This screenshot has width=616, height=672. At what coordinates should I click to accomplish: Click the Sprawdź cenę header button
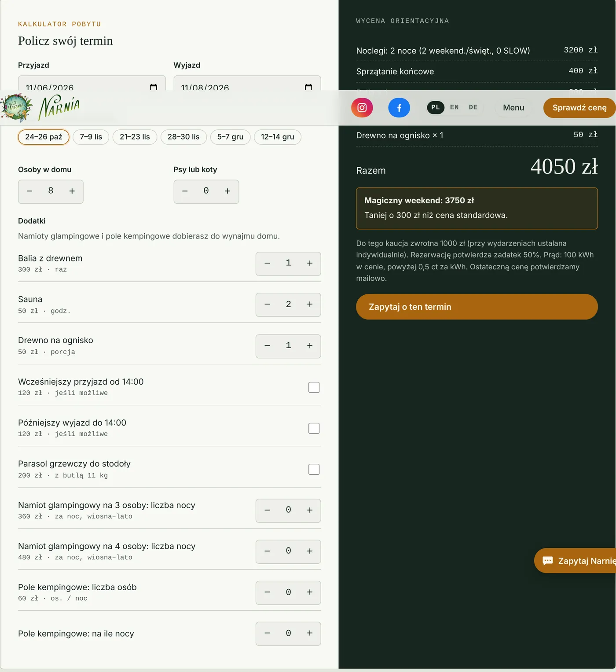pos(579,108)
